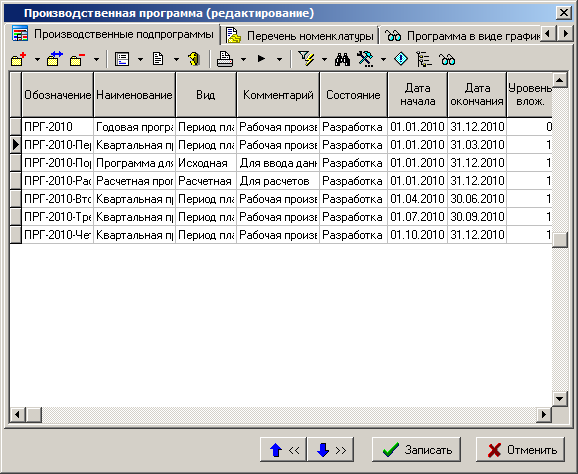Click the eyeglasses icon in toolbar
This screenshot has height=474, width=578.
pyautogui.click(x=447, y=59)
